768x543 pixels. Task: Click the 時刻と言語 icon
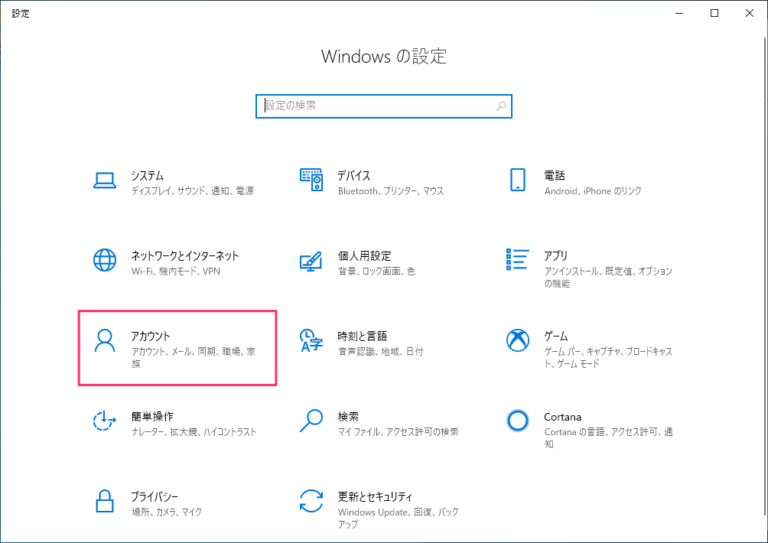point(312,342)
